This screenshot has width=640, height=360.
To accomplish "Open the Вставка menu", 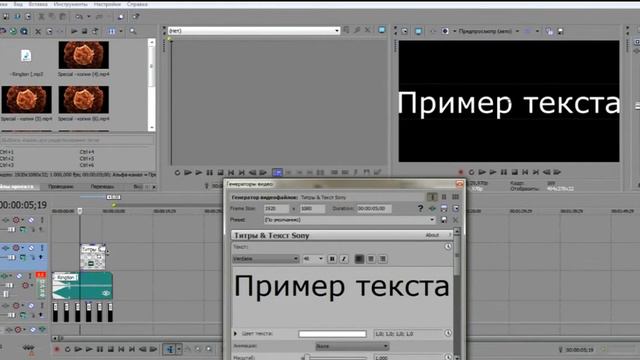I will (38, 4).
